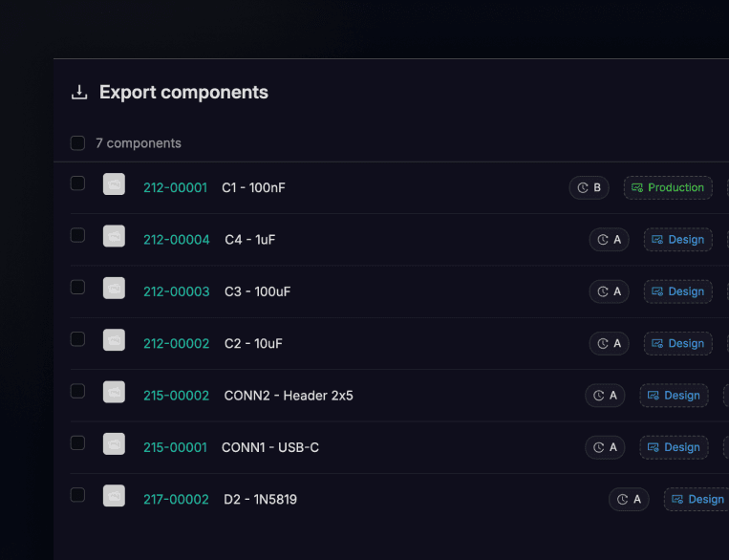Select the checkbox for C2 - 10uF
This screenshot has height=560, width=729.
77,339
